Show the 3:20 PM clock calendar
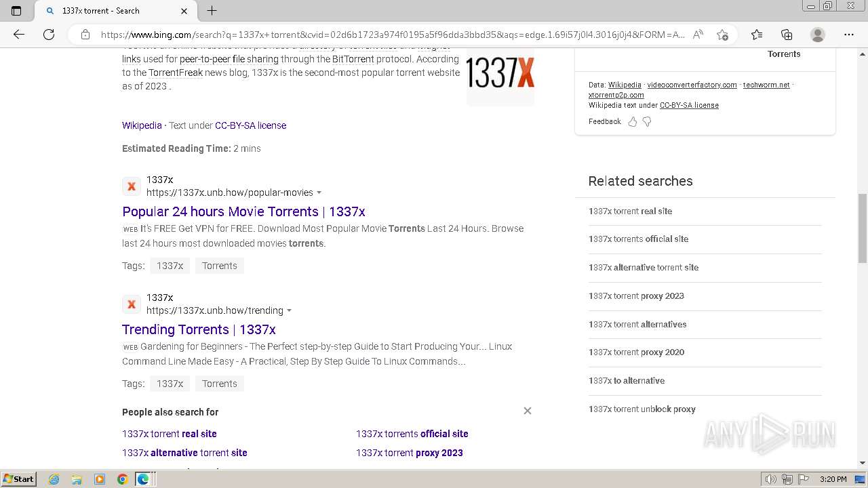Viewport: 868px width, 488px height. click(x=833, y=479)
